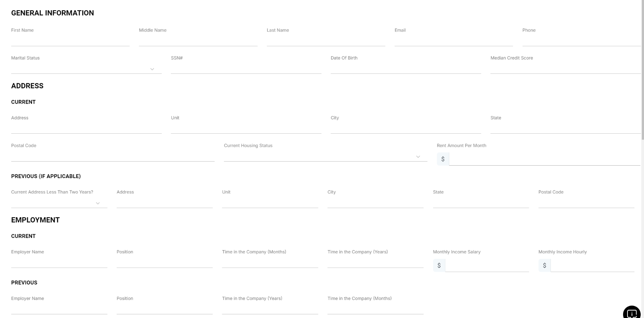Click the current Address field
This screenshot has width=644, height=318.
pos(86,129)
